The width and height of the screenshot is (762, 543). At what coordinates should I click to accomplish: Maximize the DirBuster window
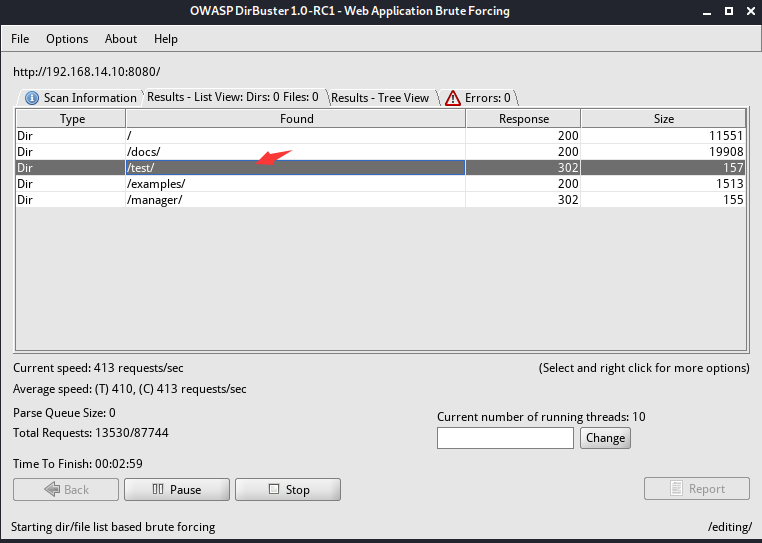tap(729, 11)
